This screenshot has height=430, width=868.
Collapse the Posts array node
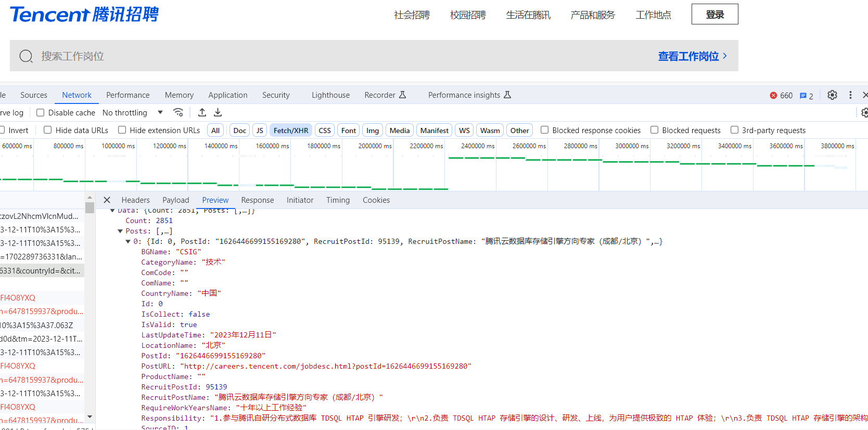point(120,231)
